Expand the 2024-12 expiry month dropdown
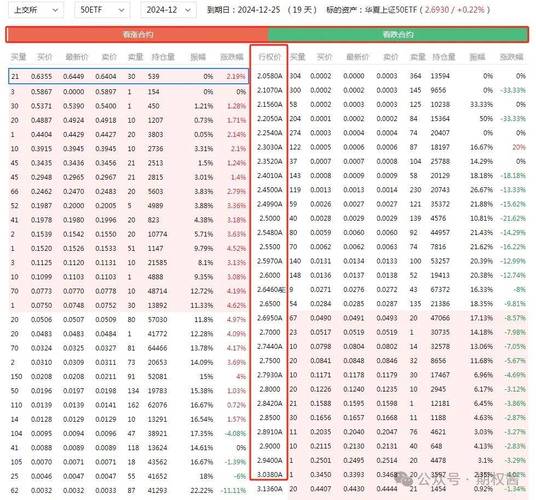This screenshot has height=500, width=536. pos(168,10)
